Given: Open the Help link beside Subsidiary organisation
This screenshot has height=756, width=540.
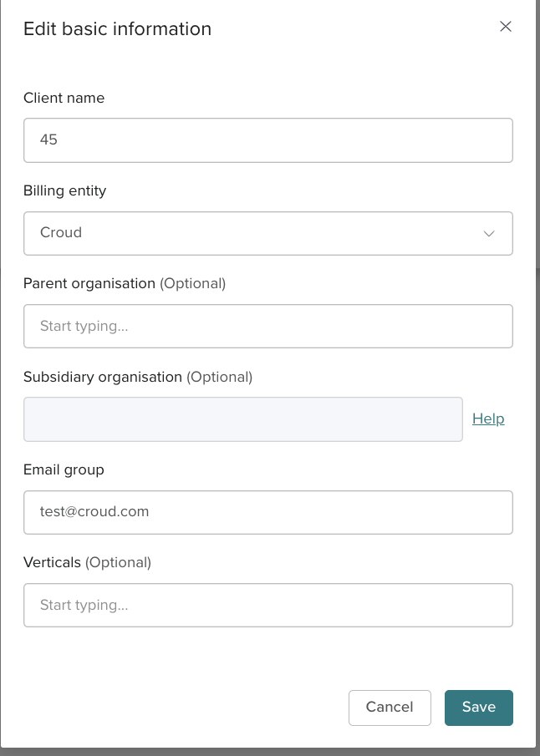Looking at the screenshot, I should point(488,419).
